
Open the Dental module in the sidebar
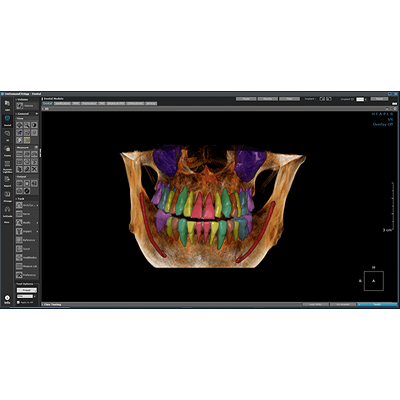(7, 120)
